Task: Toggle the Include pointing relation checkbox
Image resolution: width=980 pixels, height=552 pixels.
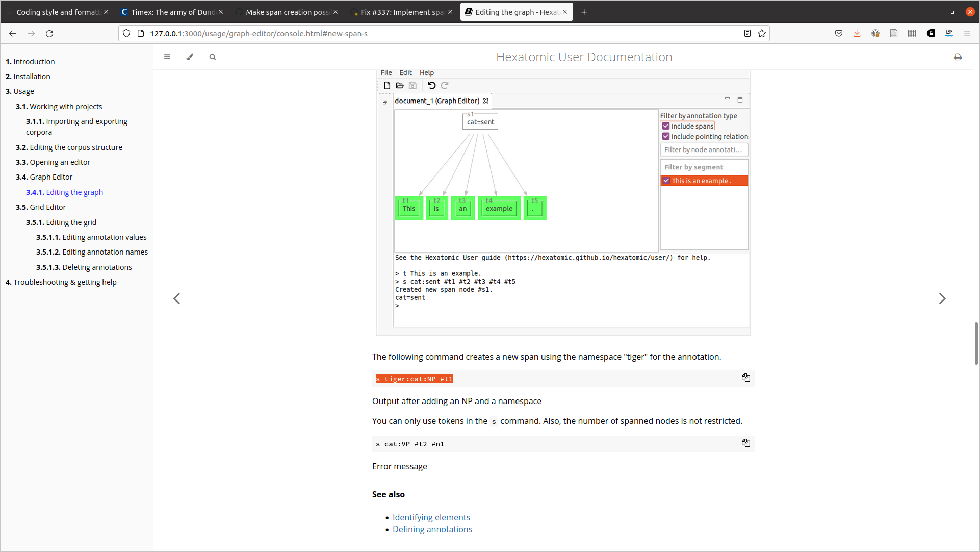Action: click(666, 137)
